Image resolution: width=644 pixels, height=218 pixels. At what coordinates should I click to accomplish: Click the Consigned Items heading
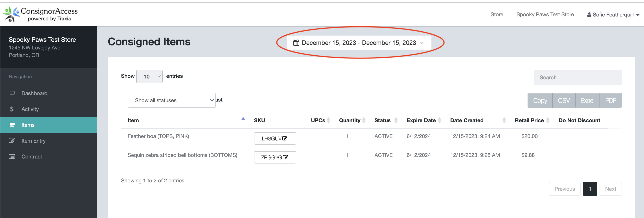coord(149,42)
